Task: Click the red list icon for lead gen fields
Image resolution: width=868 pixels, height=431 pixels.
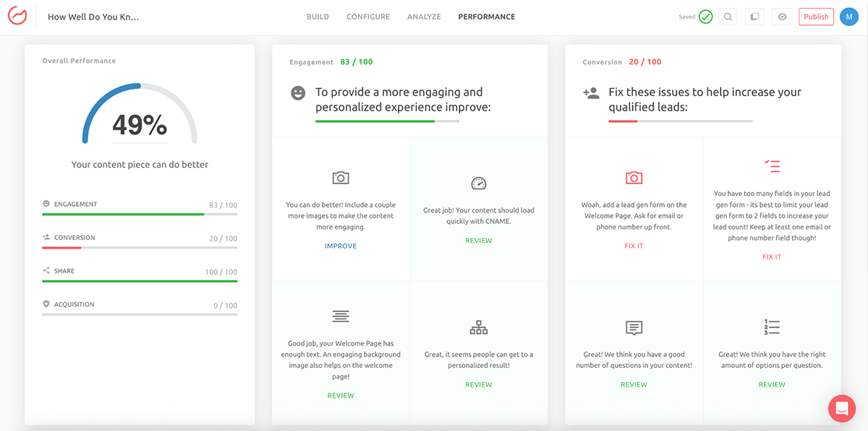Action: coord(772,166)
